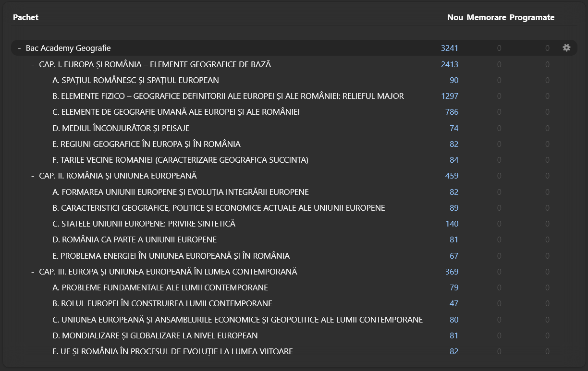
Task: Select B. ROLUL EUROPEI ÎN CONSTRUIREA LUMII
Action: 162,303
